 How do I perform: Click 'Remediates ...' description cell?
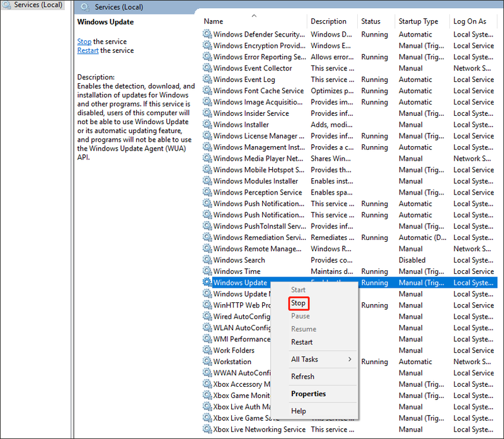coord(333,237)
